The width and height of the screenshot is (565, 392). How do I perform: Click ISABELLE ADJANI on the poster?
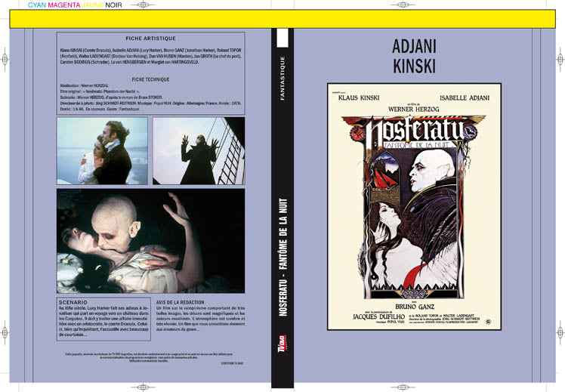point(465,97)
